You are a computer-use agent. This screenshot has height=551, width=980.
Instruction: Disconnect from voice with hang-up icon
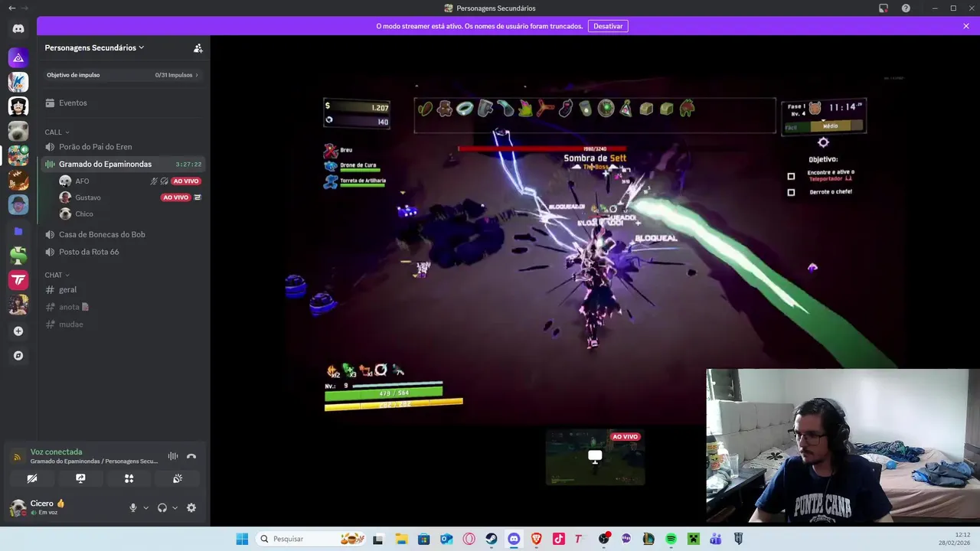pyautogui.click(x=191, y=456)
